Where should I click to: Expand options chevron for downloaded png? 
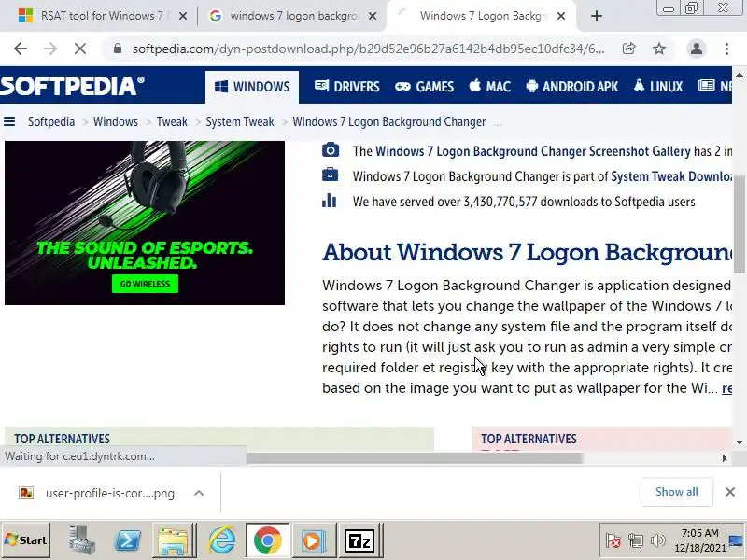[x=199, y=494]
